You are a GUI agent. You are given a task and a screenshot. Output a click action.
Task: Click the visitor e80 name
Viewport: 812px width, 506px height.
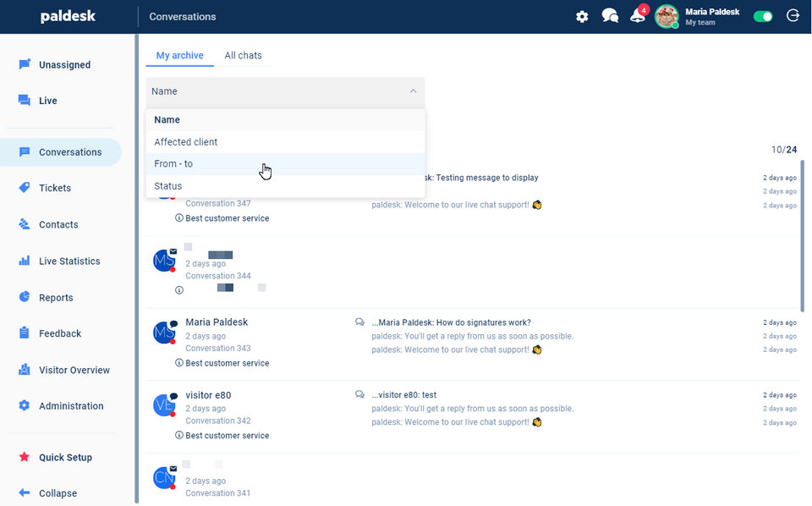pos(208,394)
